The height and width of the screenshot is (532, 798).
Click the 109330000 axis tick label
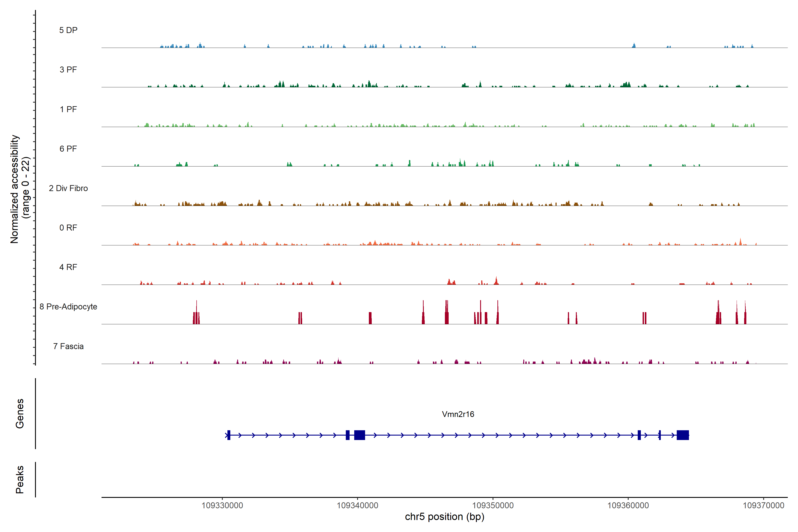pyautogui.click(x=222, y=505)
